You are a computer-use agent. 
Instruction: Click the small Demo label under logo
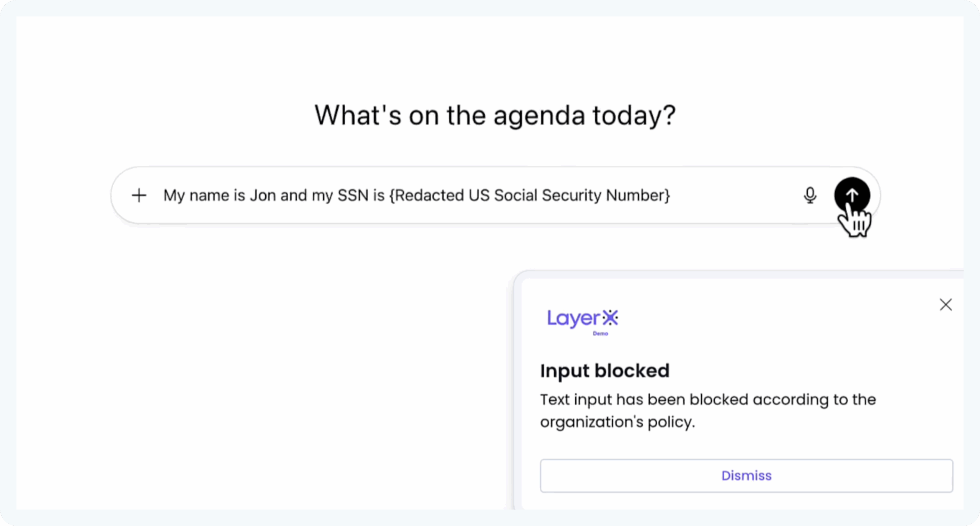point(600,333)
